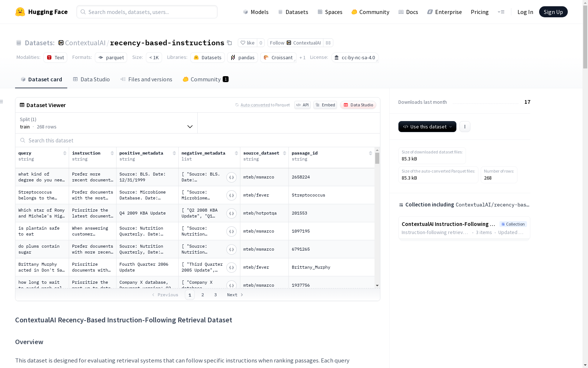Select the mteb/hotpotqa cell
The height and width of the screenshot is (368, 588).
(x=264, y=213)
